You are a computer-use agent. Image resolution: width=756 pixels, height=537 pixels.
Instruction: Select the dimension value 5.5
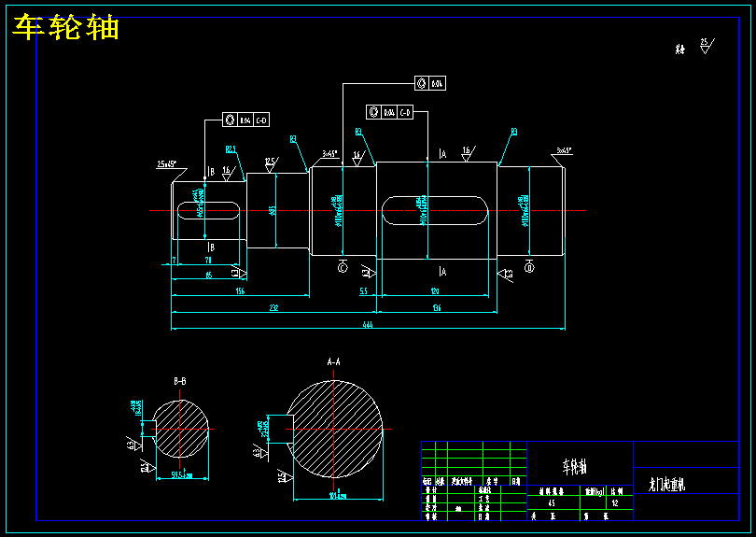[x=364, y=291]
